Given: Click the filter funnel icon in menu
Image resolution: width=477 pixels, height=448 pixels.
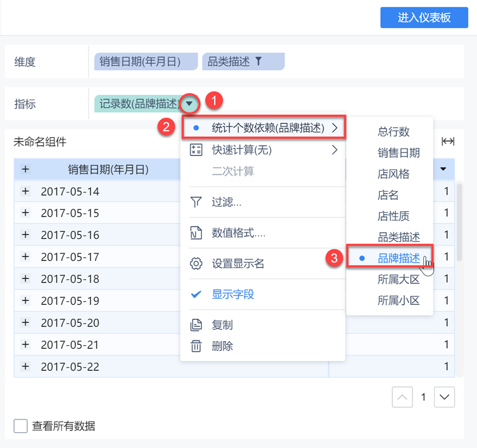Looking at the screenshot, I should (196, 202).
